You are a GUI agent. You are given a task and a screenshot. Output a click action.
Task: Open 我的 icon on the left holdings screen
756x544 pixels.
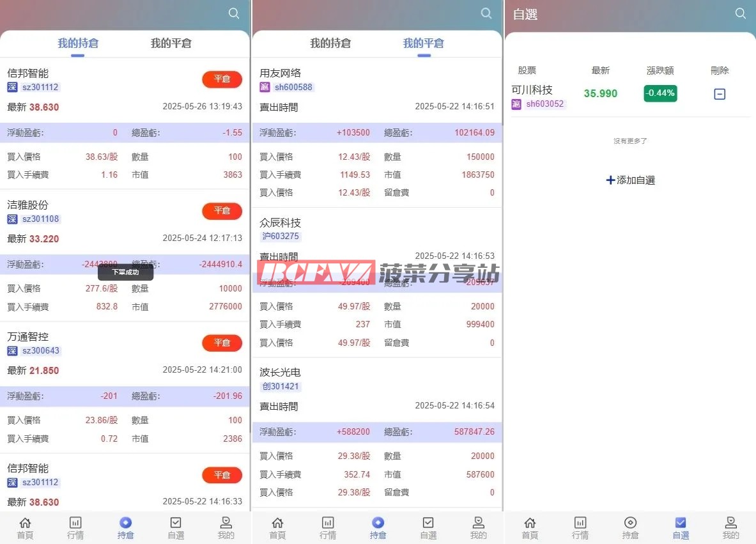[x=226, y=527]
